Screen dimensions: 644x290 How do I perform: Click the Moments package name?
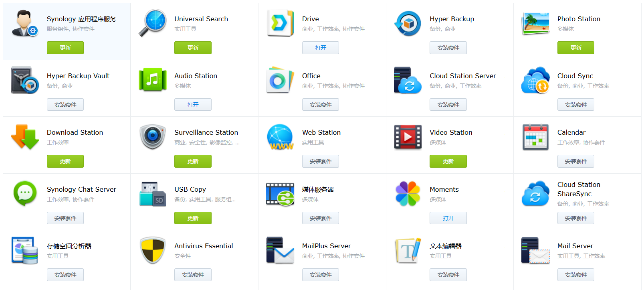click(x=444, y=189)
